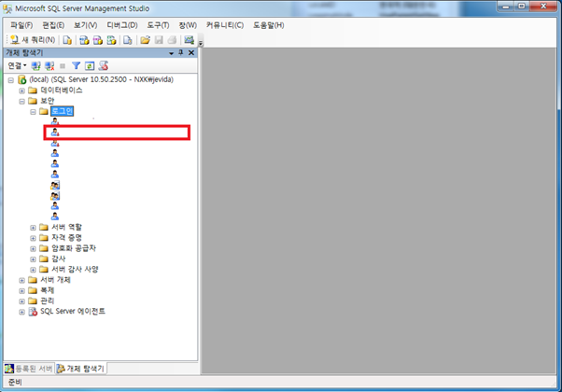This screenshot has height=392, width=562.
Task: Open the 디버그(D) menu
Action: tap(122, 25)
